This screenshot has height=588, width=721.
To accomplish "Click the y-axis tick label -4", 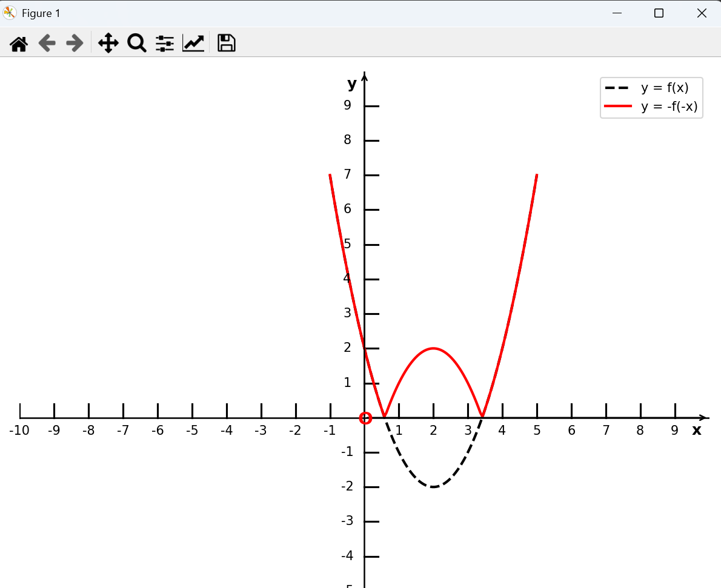I will coord(347,556).
